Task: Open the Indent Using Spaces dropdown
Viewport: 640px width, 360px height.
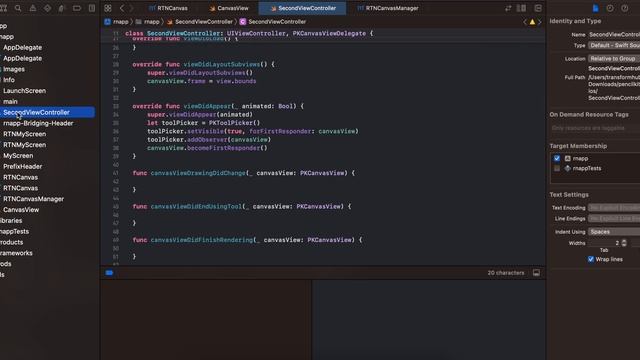Action: [x=614, y=232]
